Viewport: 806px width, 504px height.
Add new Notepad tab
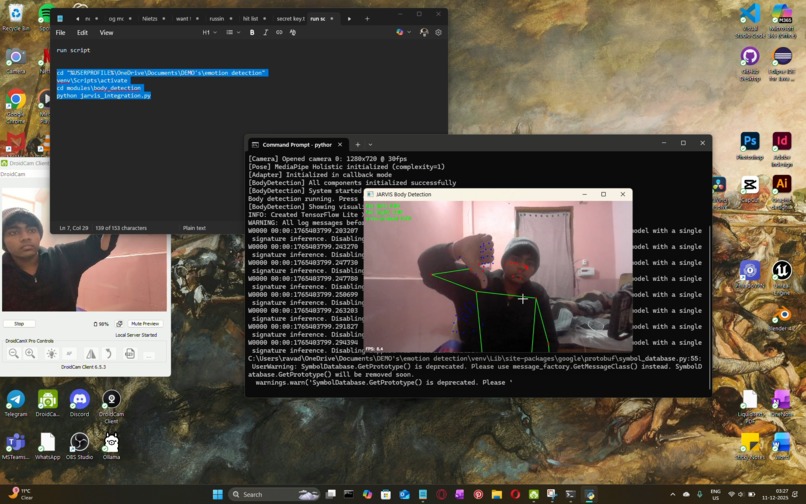367,19
